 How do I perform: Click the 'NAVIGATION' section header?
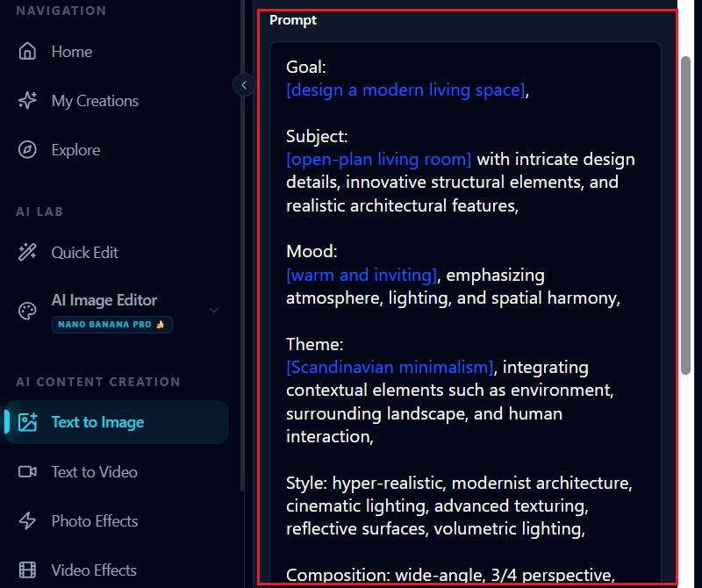coord(61,11)
